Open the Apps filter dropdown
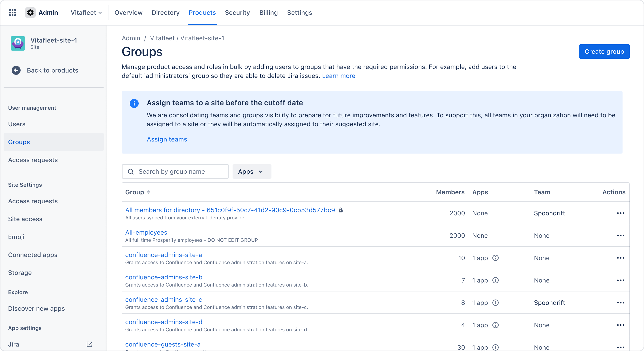This screenshot has height=351, width=644. [252, 171]
